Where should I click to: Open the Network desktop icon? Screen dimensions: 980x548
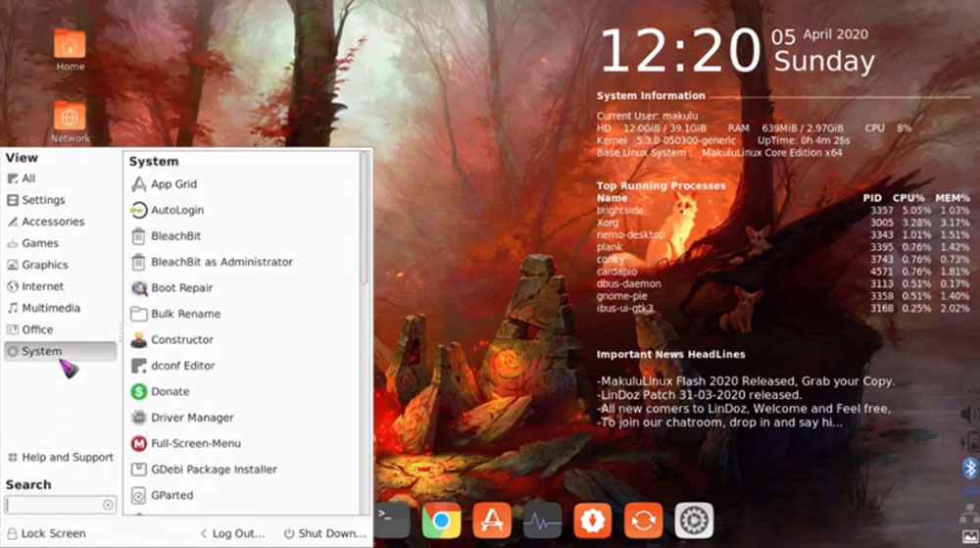pyautogui.click(x=70, y=117)
